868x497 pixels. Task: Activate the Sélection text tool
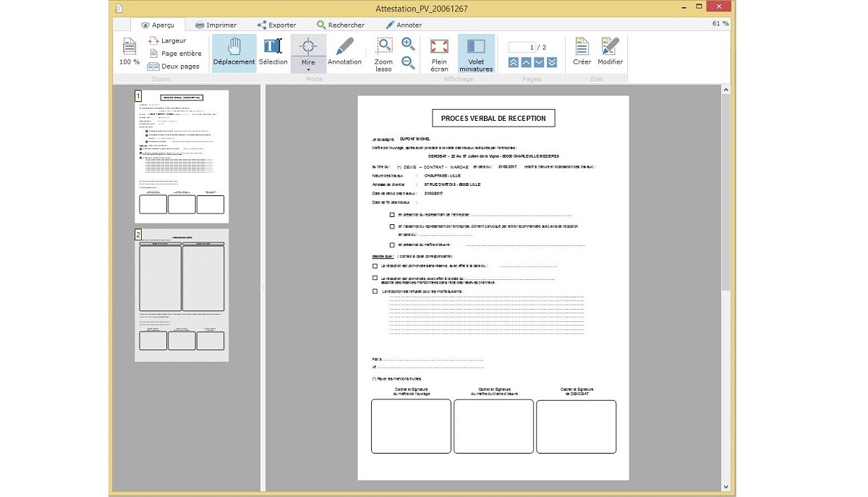[x=273, y=53]
